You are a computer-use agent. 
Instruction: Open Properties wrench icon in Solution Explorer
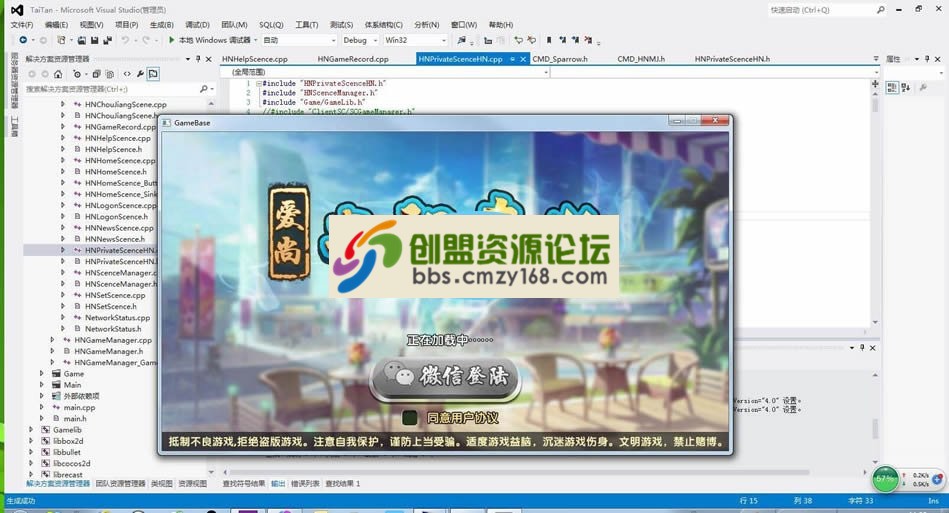coord(140,74)
